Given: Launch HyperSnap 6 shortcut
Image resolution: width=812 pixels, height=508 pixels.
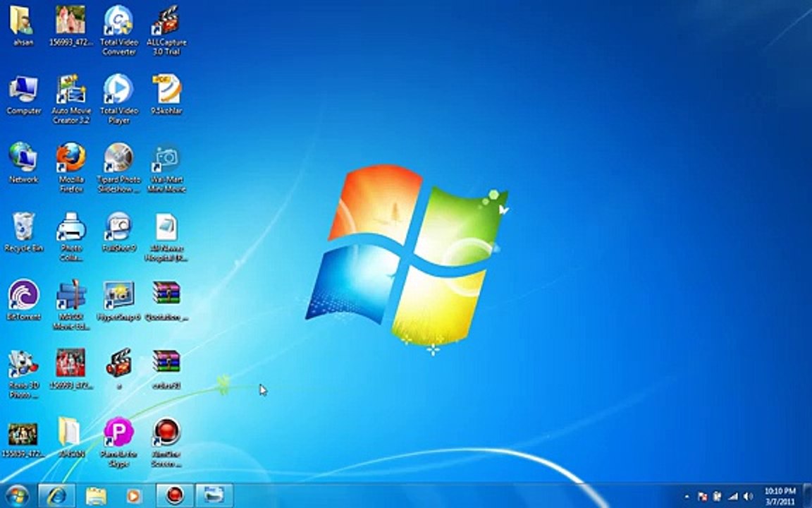Looking at the screenshot, I should tap(118, 301).
